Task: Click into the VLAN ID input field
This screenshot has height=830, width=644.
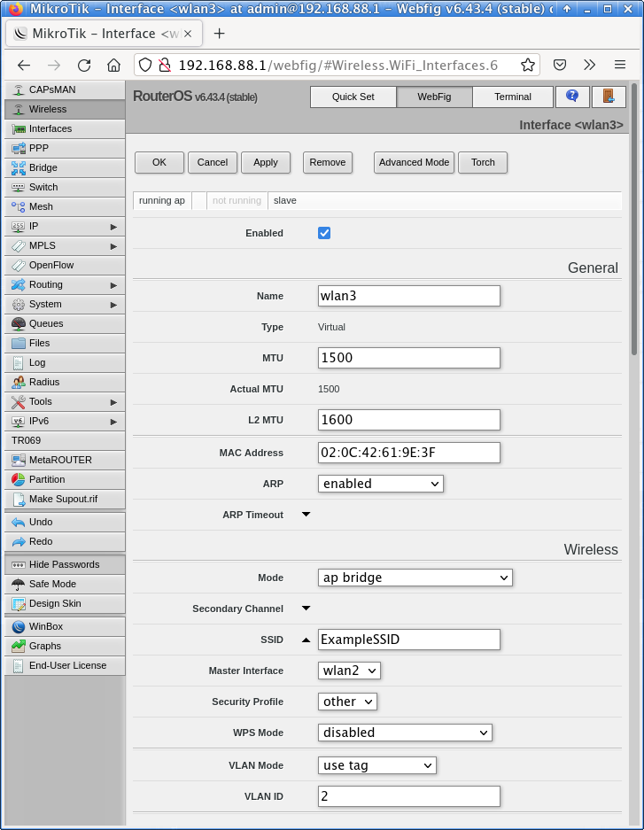Action: pos(408,796)
